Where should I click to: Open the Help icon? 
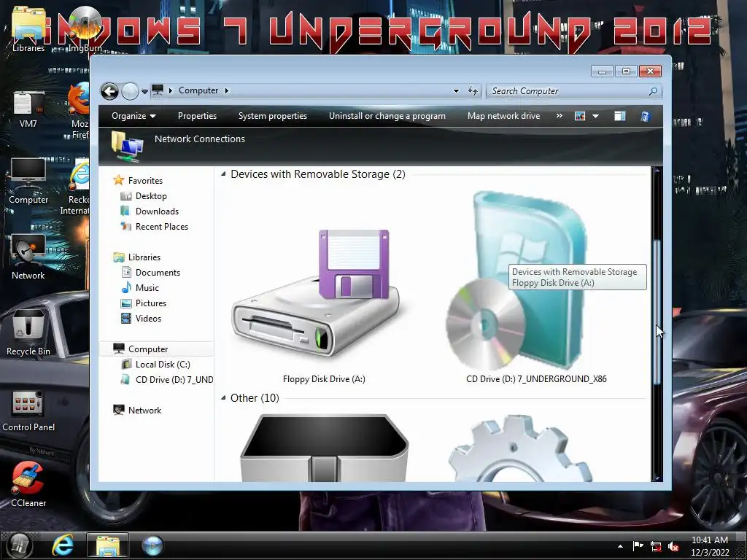pos(645,116)
